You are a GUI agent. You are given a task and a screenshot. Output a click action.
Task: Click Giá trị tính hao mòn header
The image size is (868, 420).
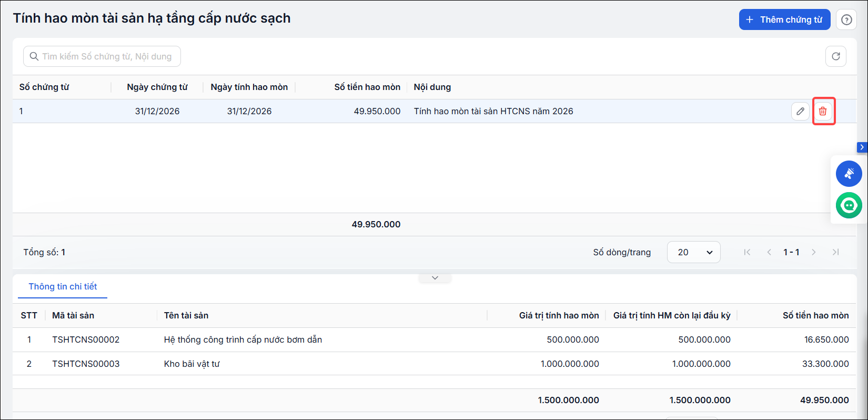click(559, 315)
